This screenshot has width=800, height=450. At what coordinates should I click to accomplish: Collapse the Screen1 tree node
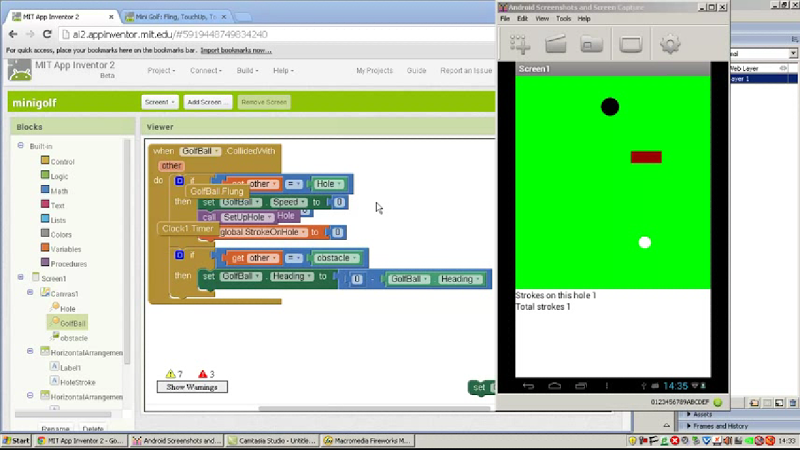pos(20,278)
